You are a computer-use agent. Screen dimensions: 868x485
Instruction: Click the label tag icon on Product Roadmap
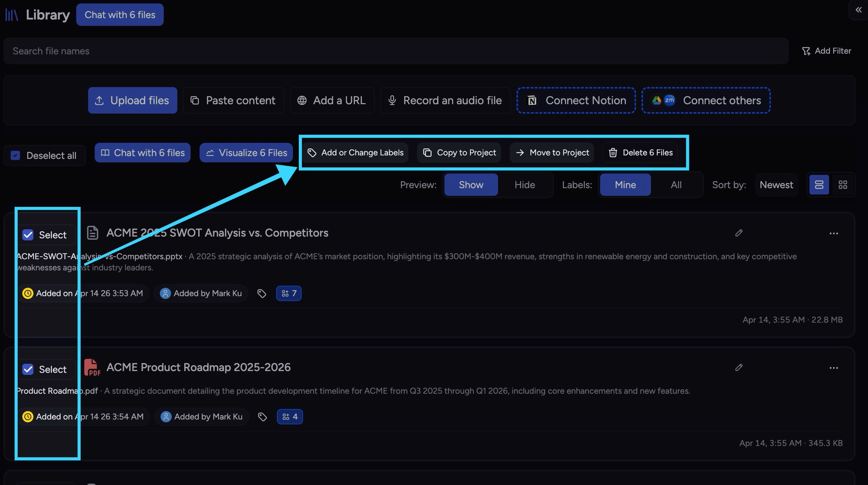[x=262, y=417]
